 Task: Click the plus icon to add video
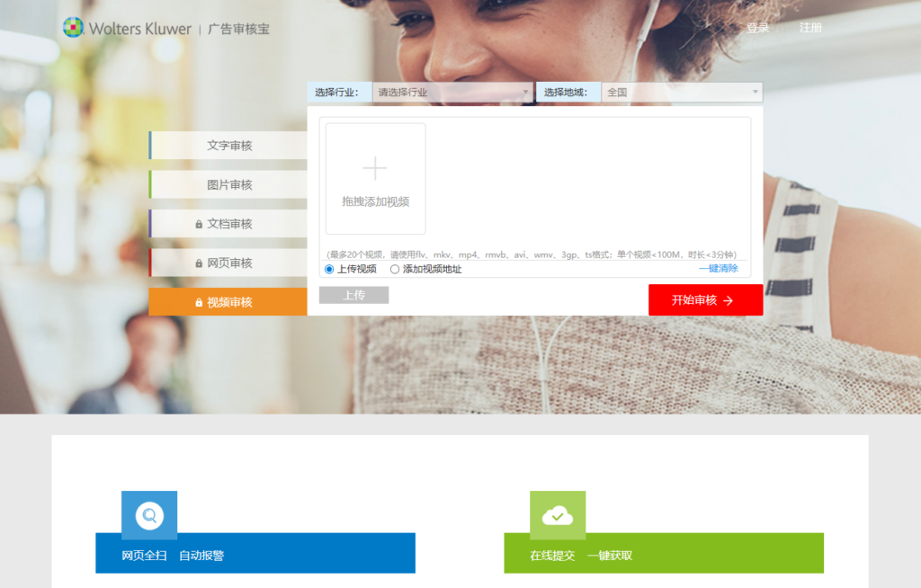[375, 168]
